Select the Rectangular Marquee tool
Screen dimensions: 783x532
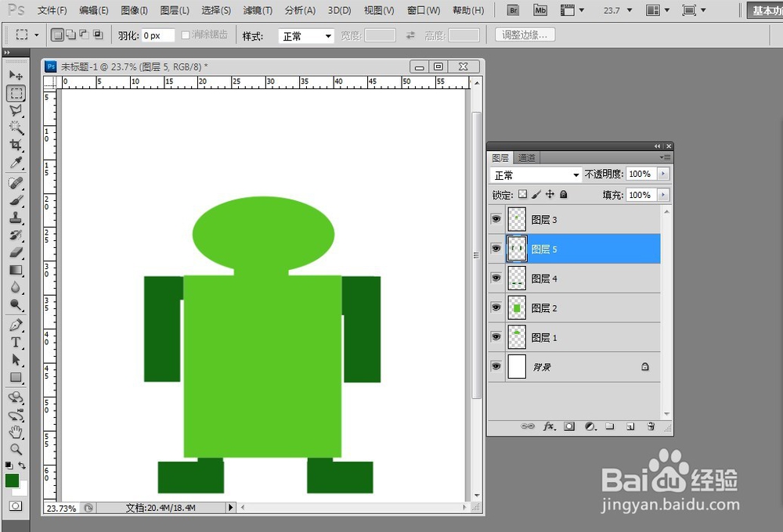pos(16,93)
